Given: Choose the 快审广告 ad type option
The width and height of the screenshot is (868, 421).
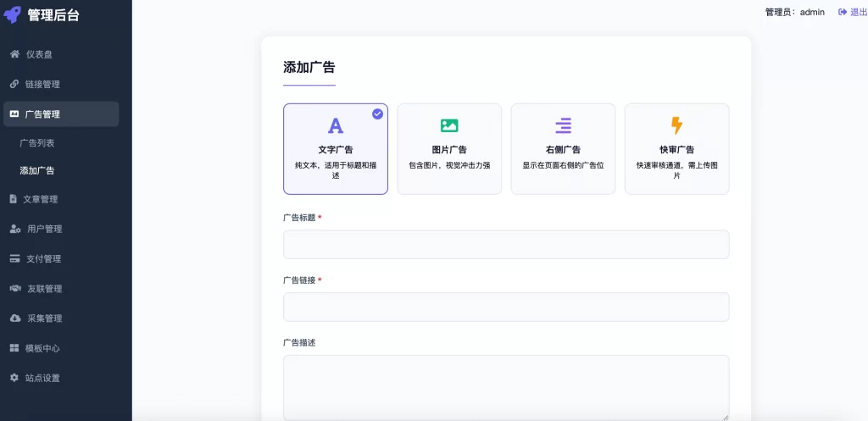Looking at the screenshot, I should [676, 149].
